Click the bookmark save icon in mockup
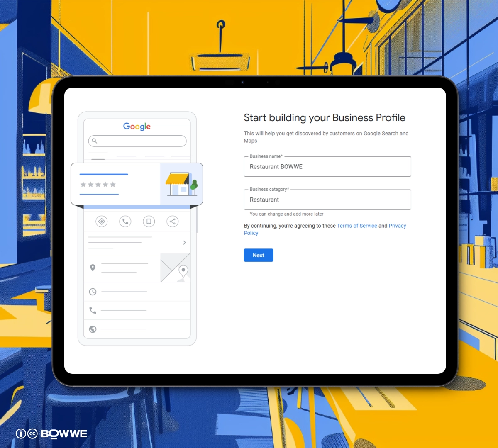 click(149, 222)
